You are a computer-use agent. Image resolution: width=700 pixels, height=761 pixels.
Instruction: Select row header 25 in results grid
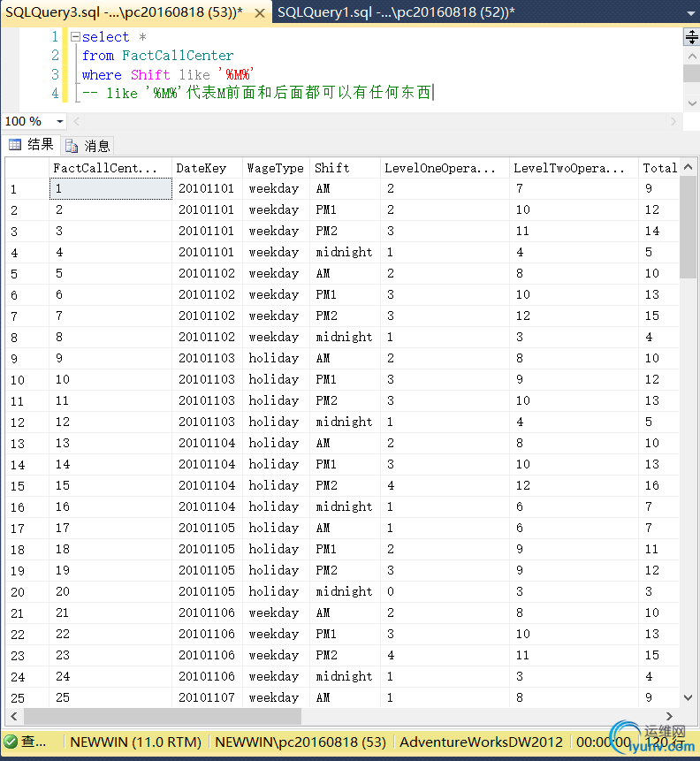pyautogui.click(x=27, y=697)
